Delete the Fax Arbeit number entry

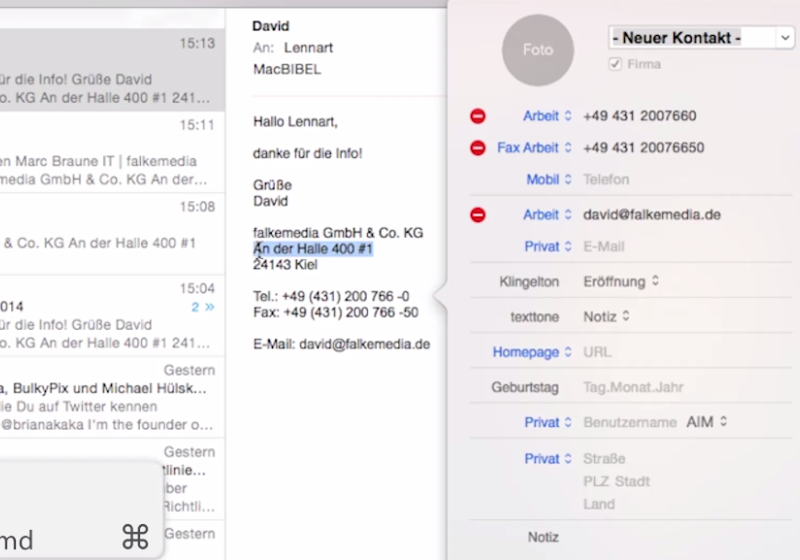pyautogui.click(x=478, y=148)
